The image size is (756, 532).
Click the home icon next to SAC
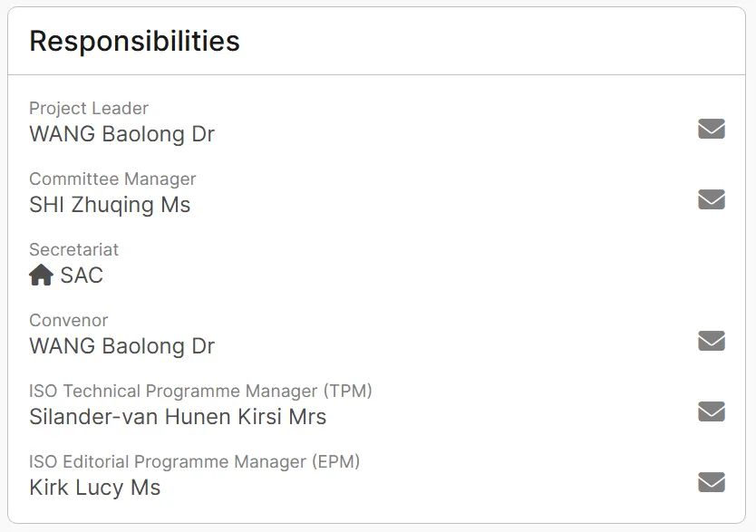coord(41,276)
